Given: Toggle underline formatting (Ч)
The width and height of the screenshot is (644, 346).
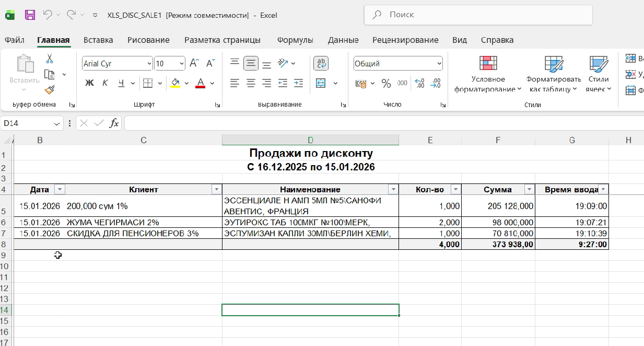Looking at the screenshot, I should click(x=121, y=83).
